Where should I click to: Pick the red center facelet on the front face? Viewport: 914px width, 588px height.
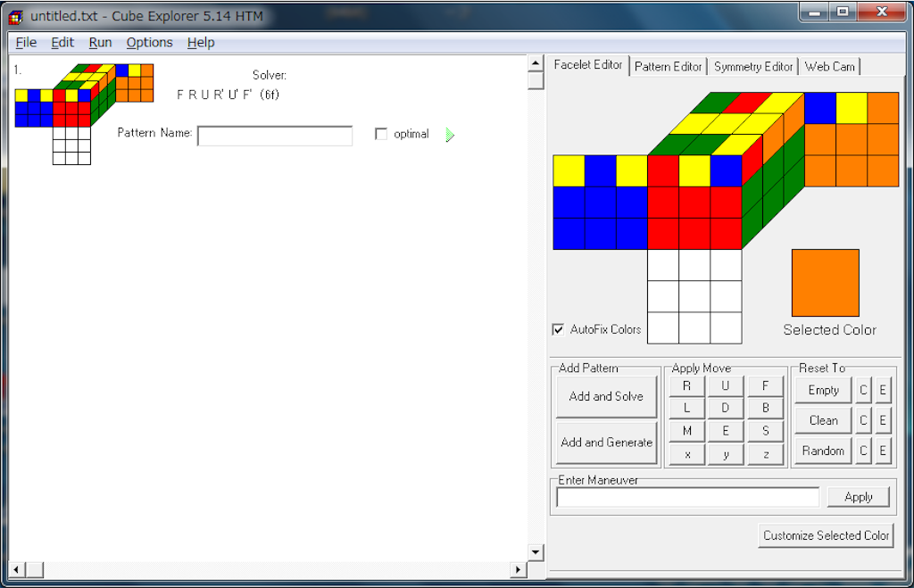pos(694,203)
